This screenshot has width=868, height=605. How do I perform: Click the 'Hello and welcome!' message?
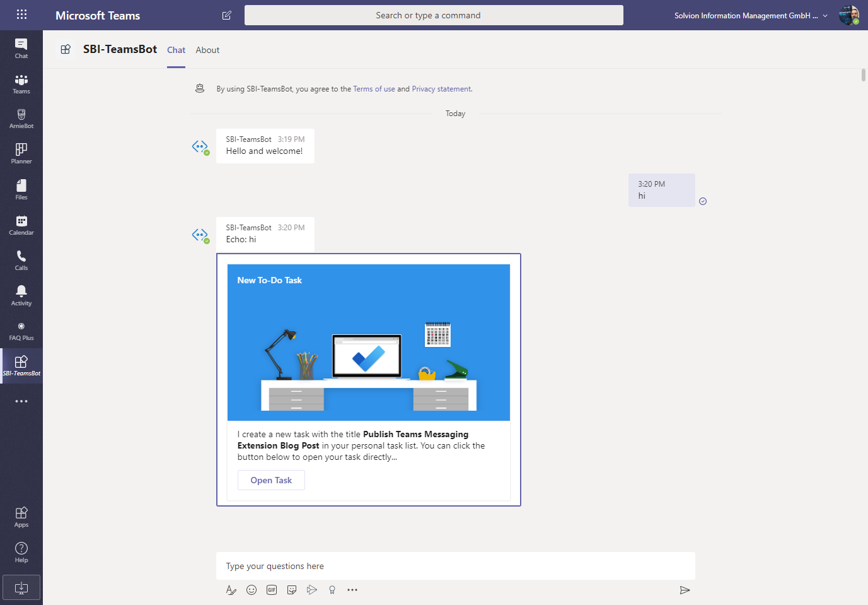[265, 146]
